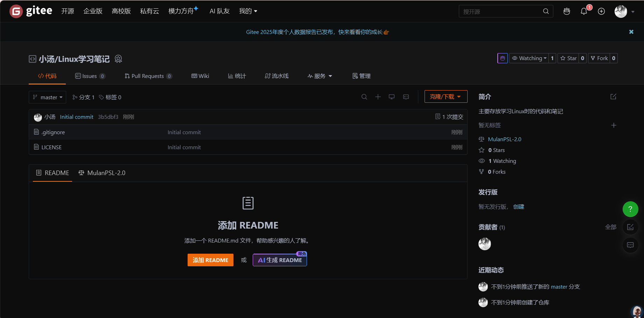This screenshot has height=318, width=644.
Task: Select the MulanPSL-2.0 tab
Action: click(102, 173)
